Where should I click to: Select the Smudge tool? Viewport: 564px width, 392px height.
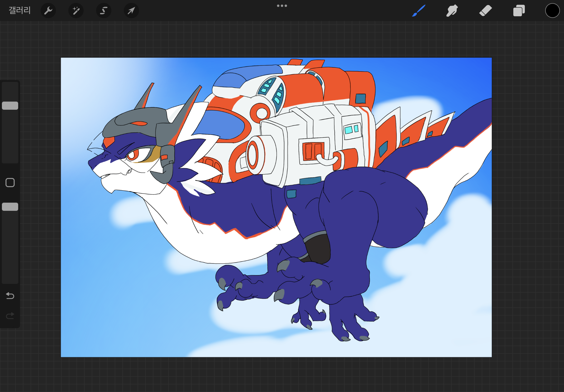(x=452, y=11)
